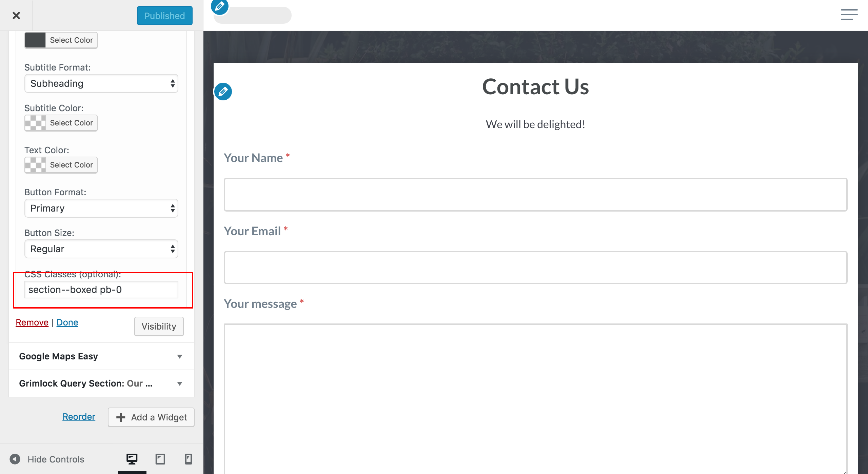This screenshot has width=868, height=474.
Task: Open the Subtitle Format dropdown
Action: (101, 83)
